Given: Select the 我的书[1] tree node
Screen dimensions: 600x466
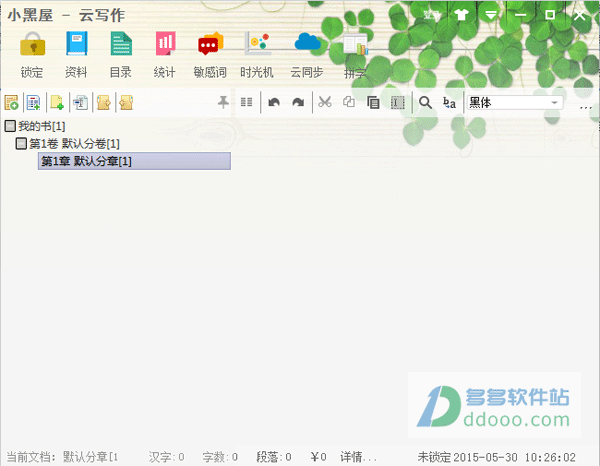Looking at the screenshot, I should [x=42, y=126].
